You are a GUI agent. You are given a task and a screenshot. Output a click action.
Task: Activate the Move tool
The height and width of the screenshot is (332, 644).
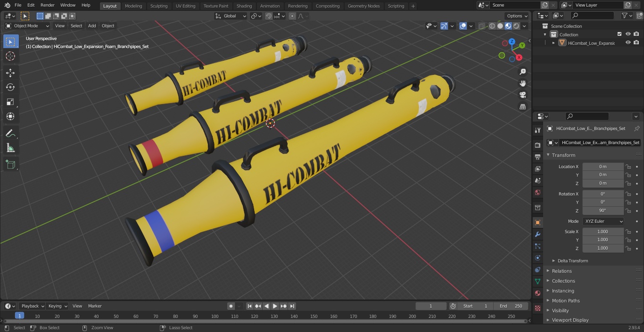10,73
